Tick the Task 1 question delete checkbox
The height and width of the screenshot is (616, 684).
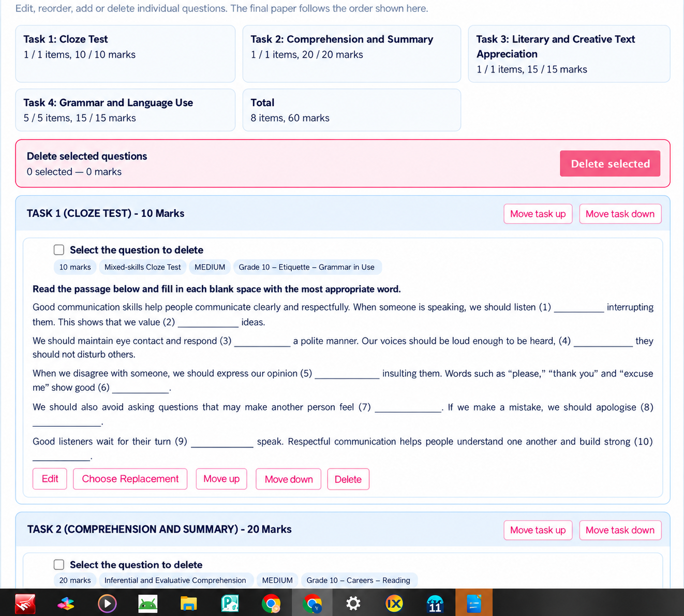pyautogui.click(x=59, y=250)
